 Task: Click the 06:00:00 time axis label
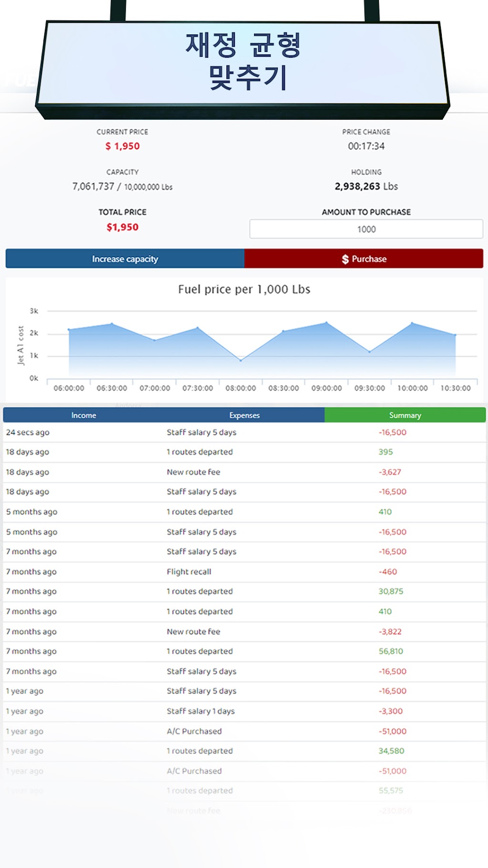pyautogui.click(x=69, y=388)
